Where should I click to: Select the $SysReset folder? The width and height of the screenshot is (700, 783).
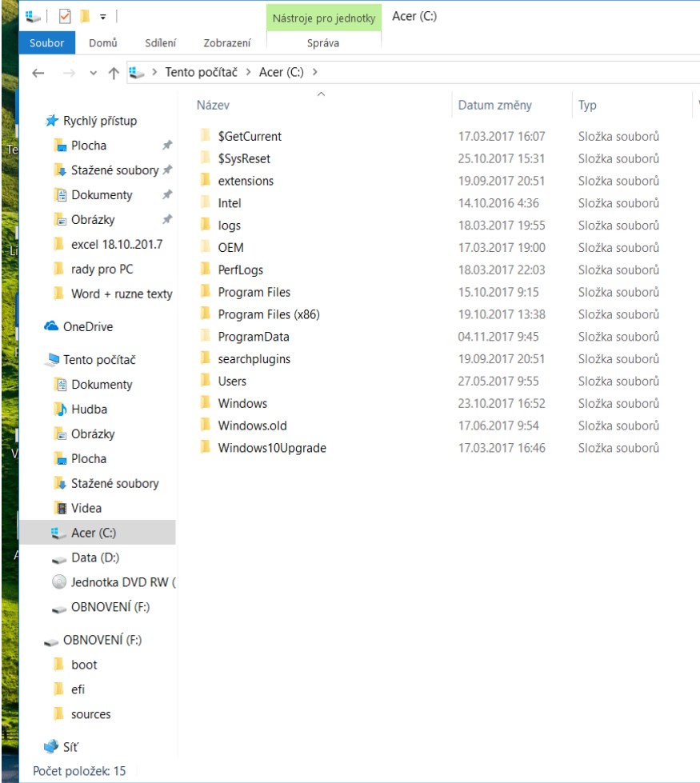244,159
